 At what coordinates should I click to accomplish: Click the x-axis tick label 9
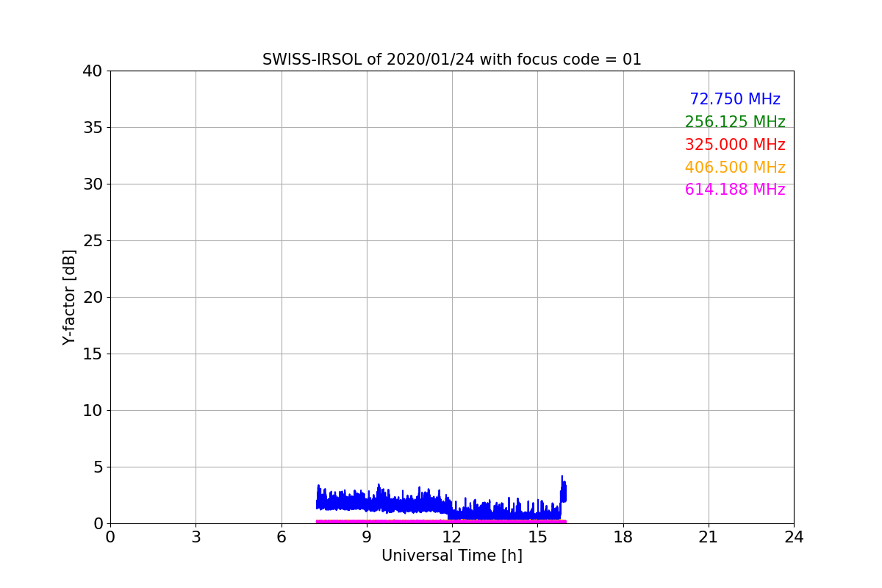click(x=367, y=537)
